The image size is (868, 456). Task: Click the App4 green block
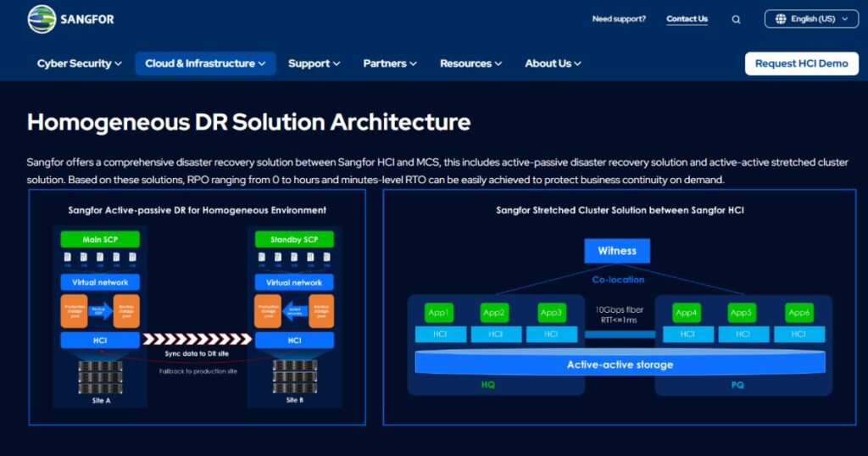686,313
